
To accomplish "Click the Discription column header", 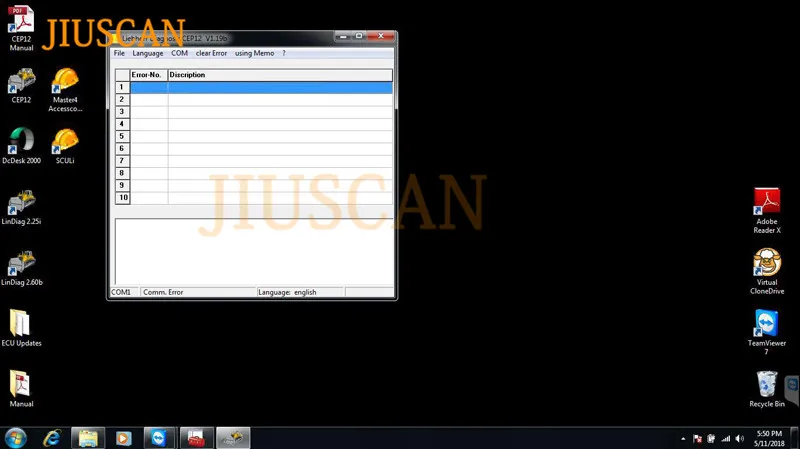I will [280, 75].
